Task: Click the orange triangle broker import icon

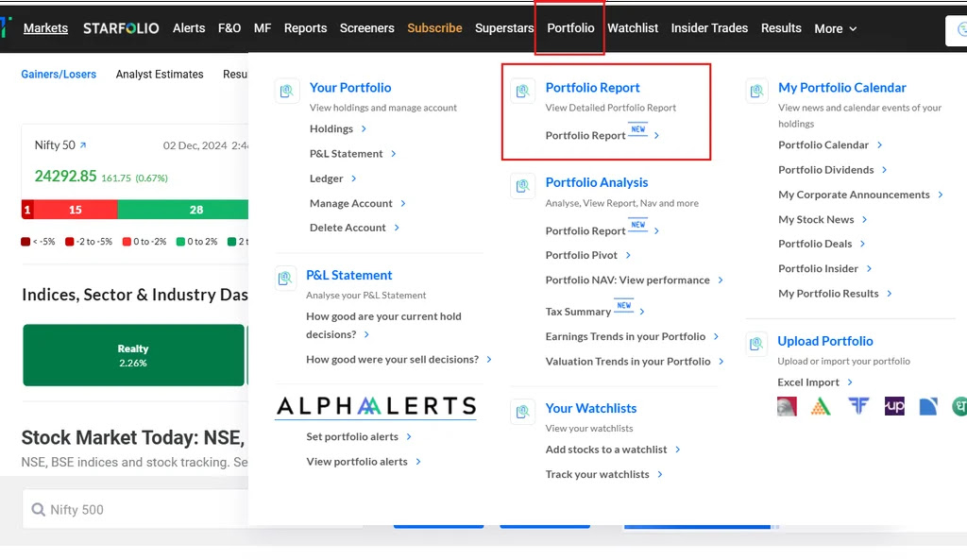Action: pyautogui.click(x=821, y=406)
